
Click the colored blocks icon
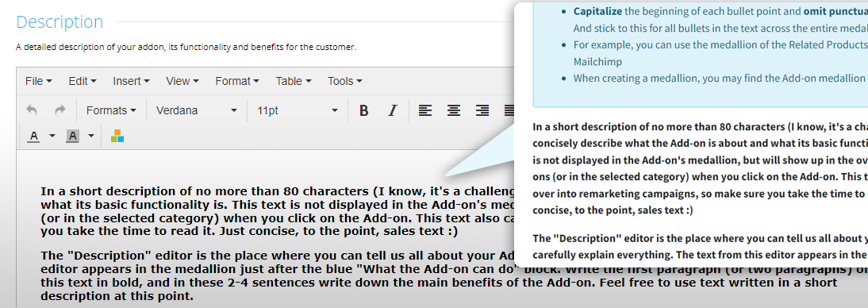point(117,136)
